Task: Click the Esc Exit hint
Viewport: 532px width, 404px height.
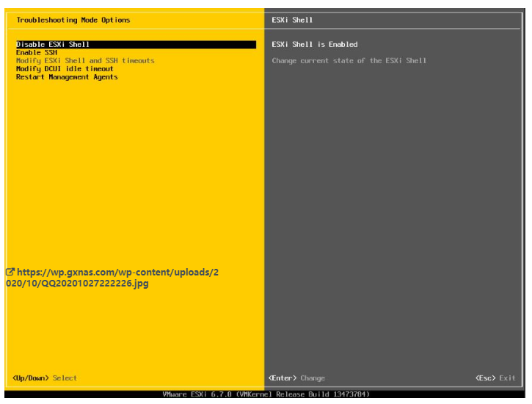Action: point(495,378)
